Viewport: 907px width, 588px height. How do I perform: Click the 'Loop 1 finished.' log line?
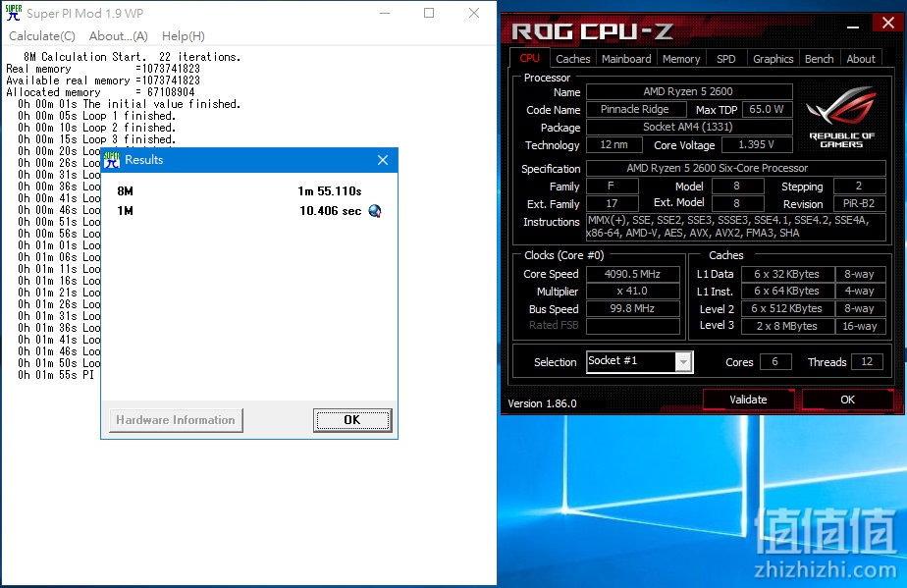coord(96,116)
